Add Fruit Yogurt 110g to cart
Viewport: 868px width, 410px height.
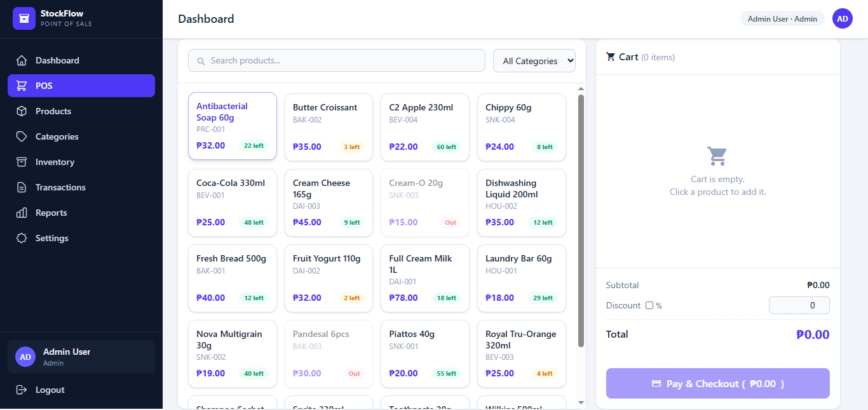pyautogui.click(x=329, y=278)
